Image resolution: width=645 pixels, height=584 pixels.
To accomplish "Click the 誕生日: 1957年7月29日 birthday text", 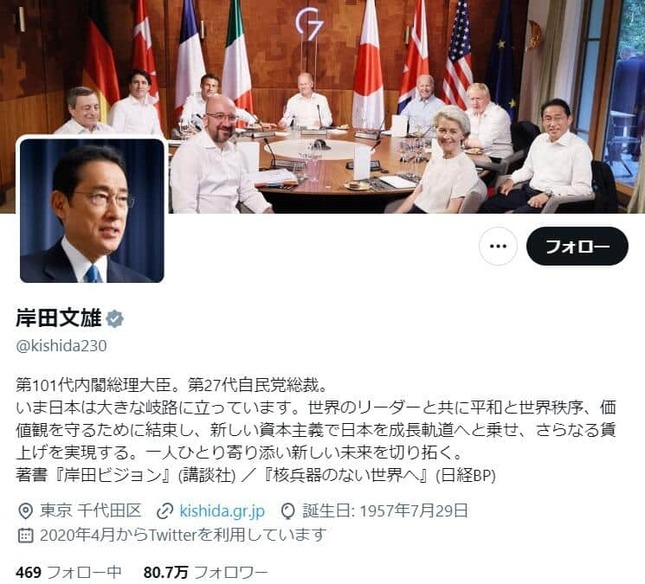I will click(x=385, y=511).
